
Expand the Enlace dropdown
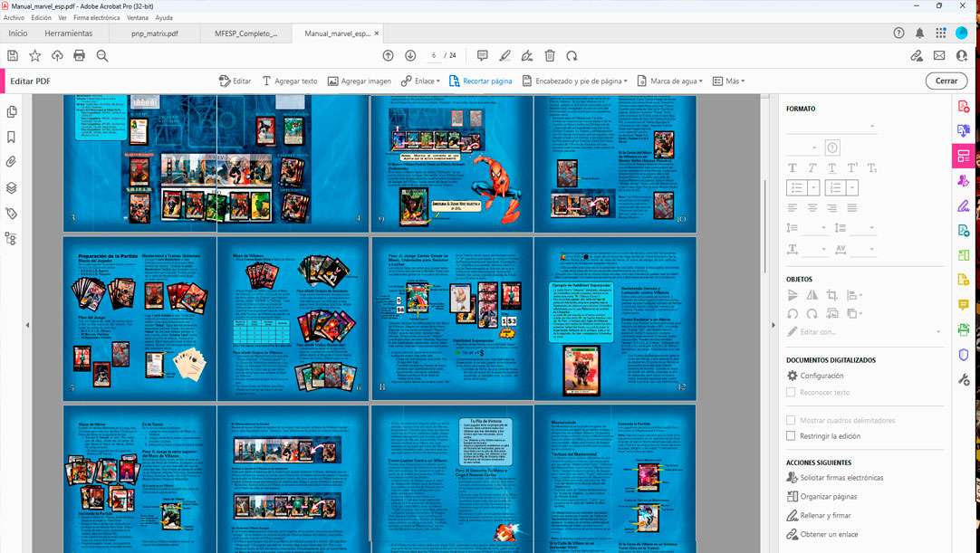pos(420,81)
